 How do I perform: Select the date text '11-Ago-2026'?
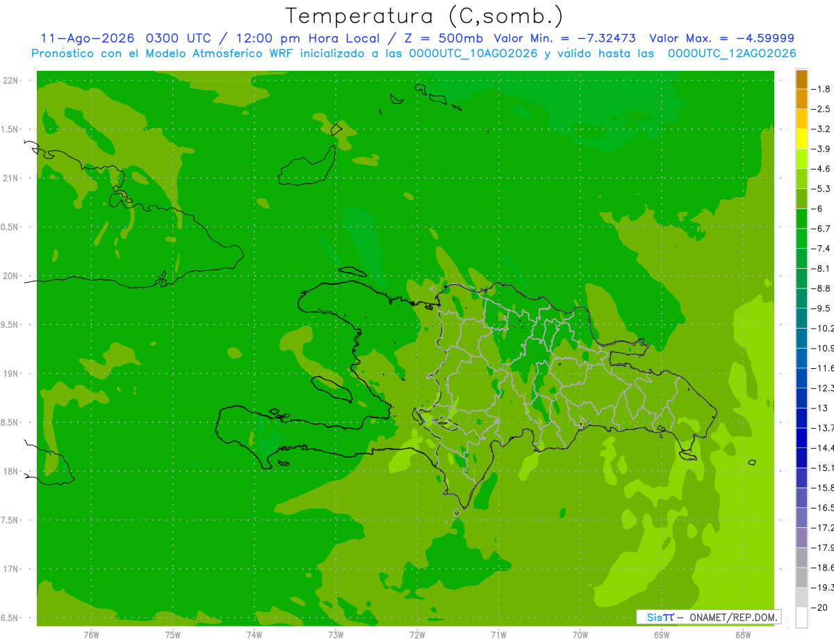[x=88, y=38]
